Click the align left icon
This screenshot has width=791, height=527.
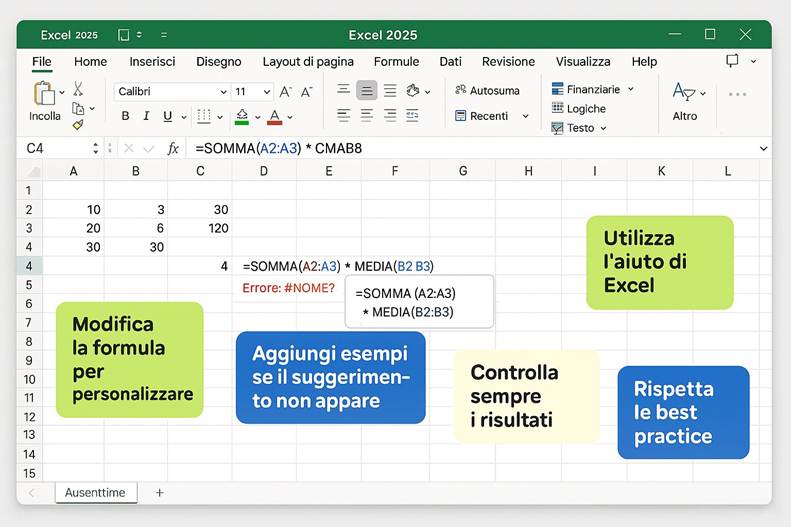(x=344, y=115)
